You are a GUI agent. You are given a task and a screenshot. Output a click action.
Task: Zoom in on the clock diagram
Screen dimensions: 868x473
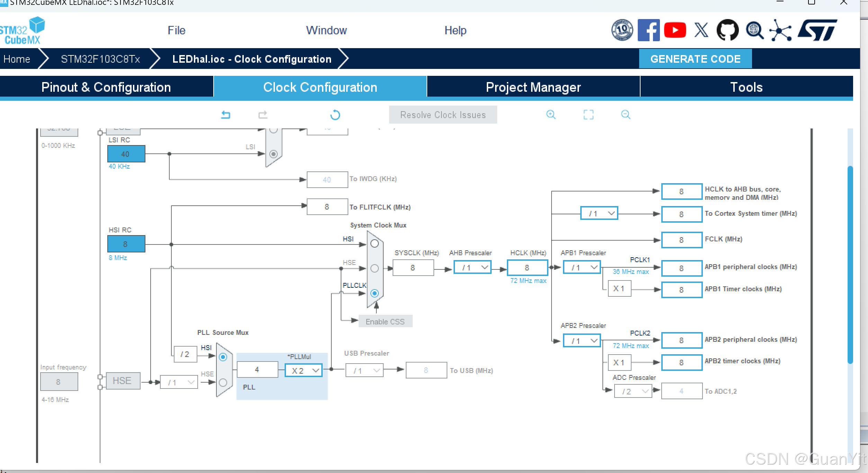(551, 115)
